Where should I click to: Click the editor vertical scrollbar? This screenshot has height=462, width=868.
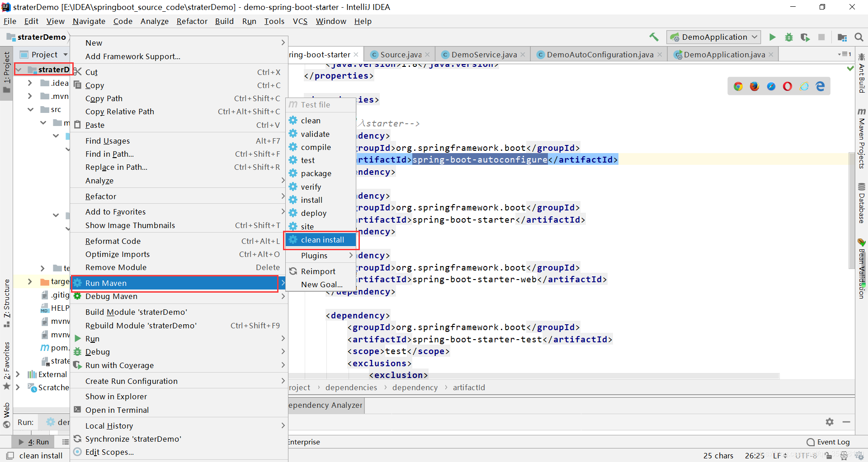851,211
